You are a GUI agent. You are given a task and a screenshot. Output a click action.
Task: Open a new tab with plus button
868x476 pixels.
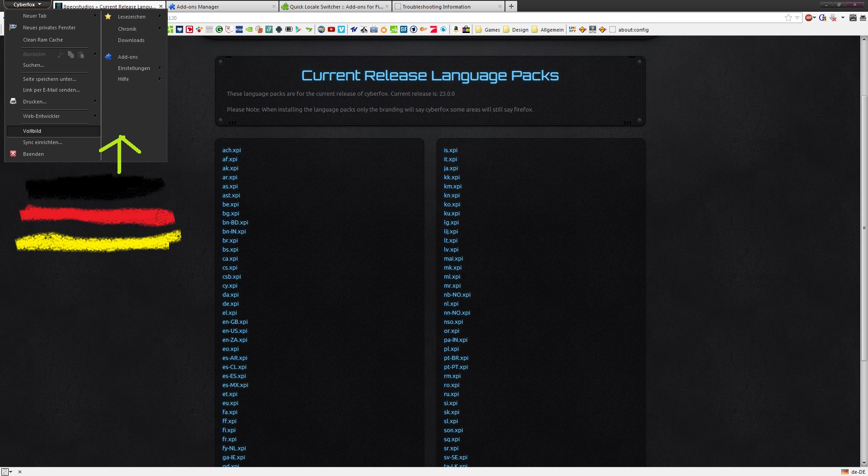click(x=511, y=6)
